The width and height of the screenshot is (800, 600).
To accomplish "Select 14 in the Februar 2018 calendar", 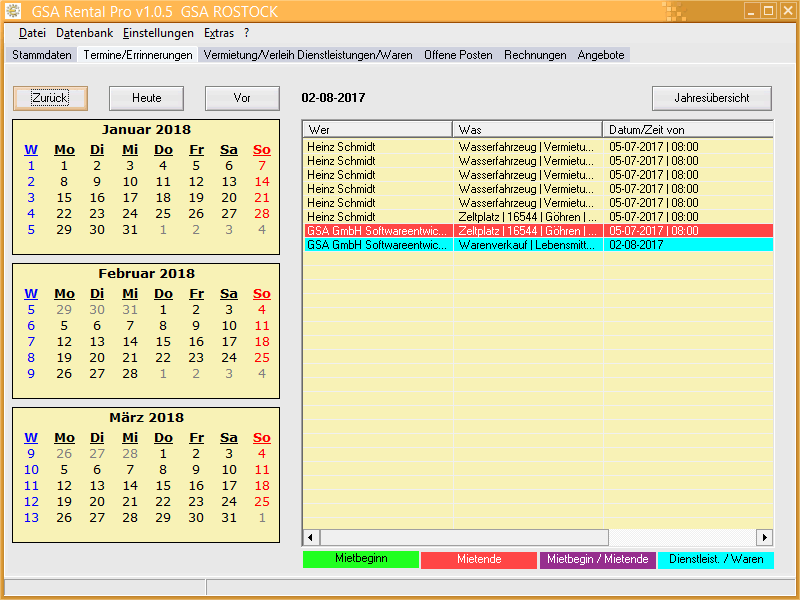I will point(130,341).
